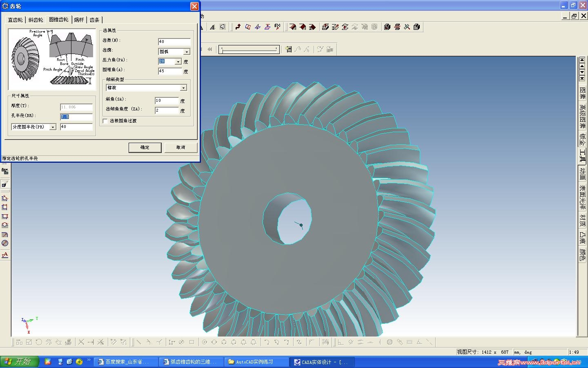Viewport: 588px width, 368px height.
Task: Click the third dark red surface icon
Action: point(312,27)
